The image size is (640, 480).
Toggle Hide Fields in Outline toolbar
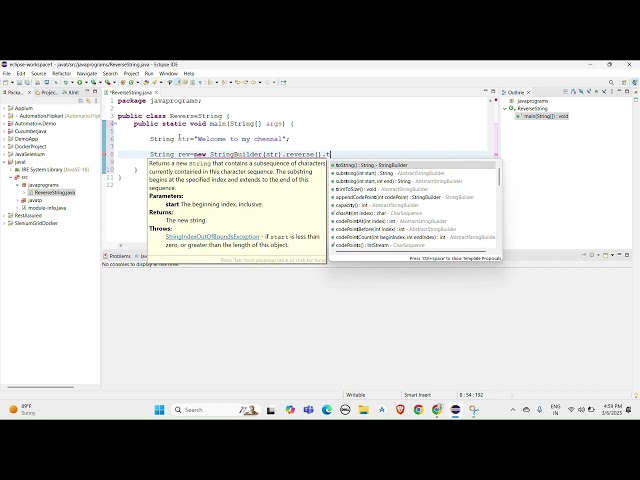coord(581,92)
